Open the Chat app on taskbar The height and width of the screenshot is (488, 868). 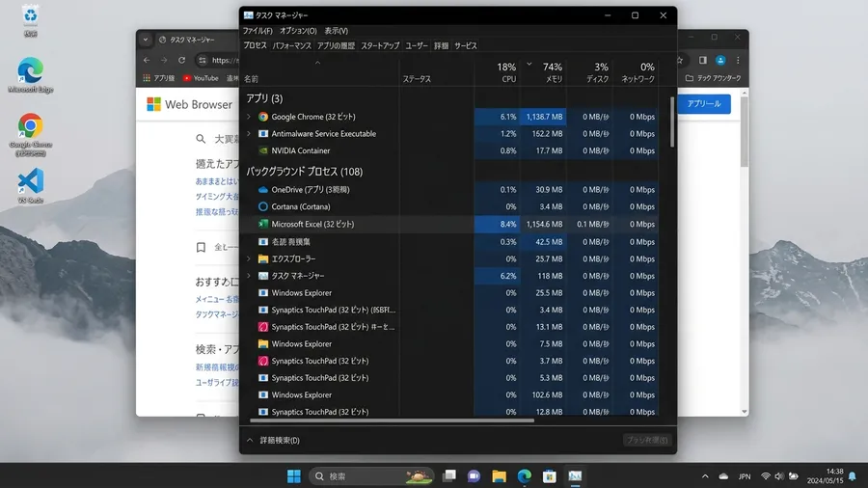474,475
